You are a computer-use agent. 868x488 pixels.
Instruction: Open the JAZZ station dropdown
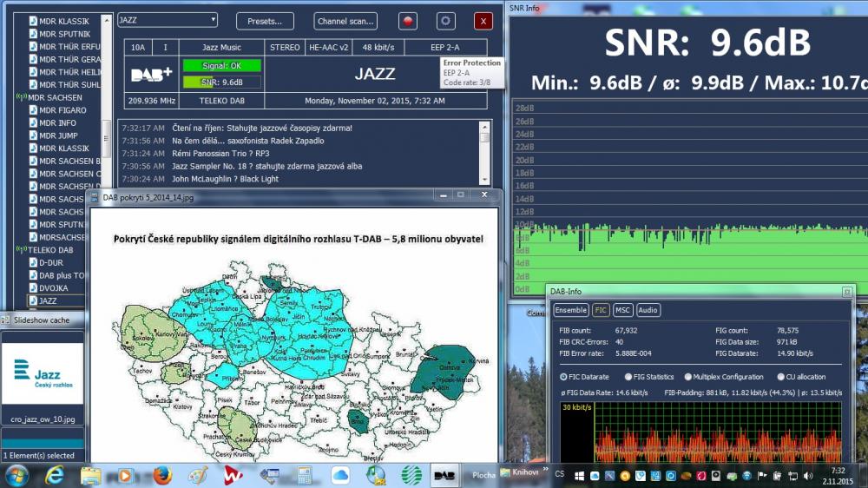[168, 20]
